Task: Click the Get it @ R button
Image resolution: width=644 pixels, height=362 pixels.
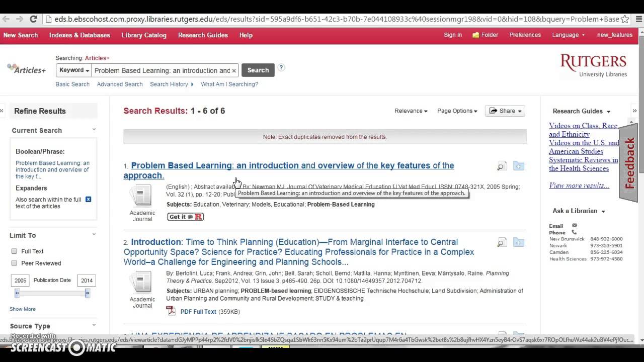Action: 185,217
